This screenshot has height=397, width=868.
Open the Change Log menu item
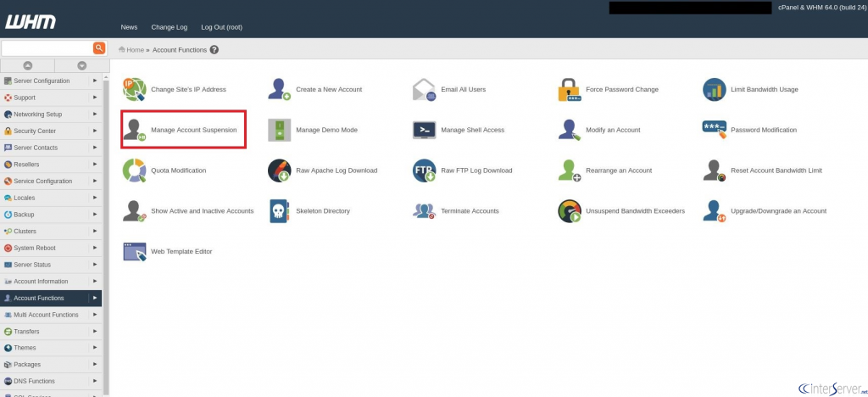(x=170, y=27)
